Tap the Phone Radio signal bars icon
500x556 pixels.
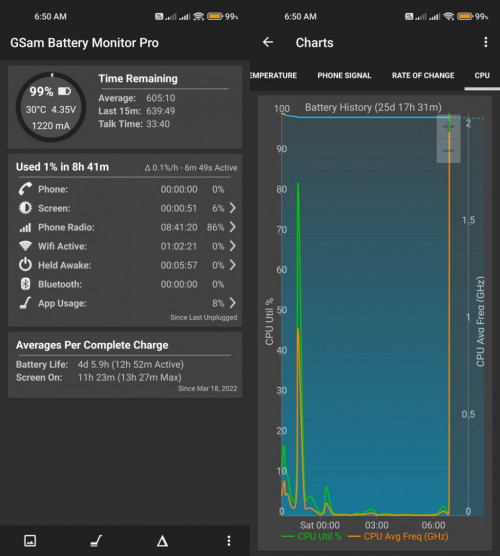pos(25,227)
